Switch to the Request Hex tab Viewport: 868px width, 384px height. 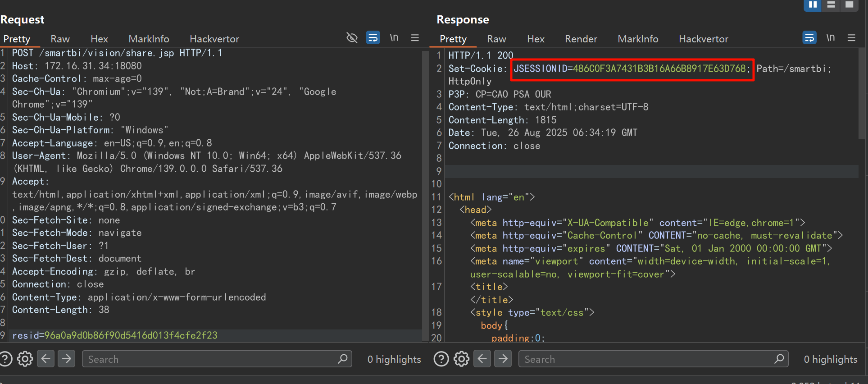click(x=99, y=39)
